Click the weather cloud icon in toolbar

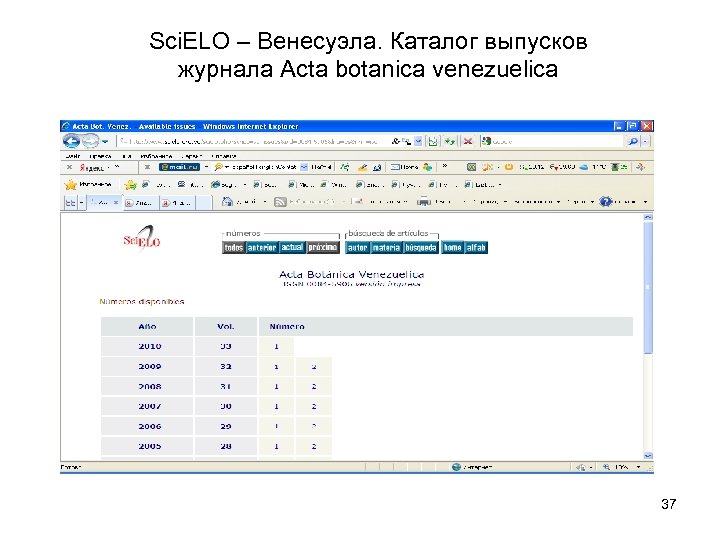(x=584, y=167)
